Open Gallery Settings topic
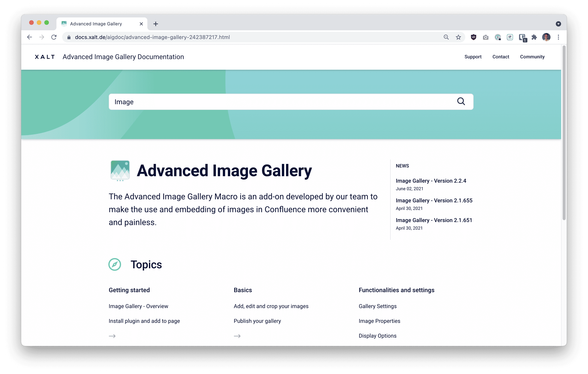Image resolution: width=588 pixels, height=374 pixels. (378, 306)
